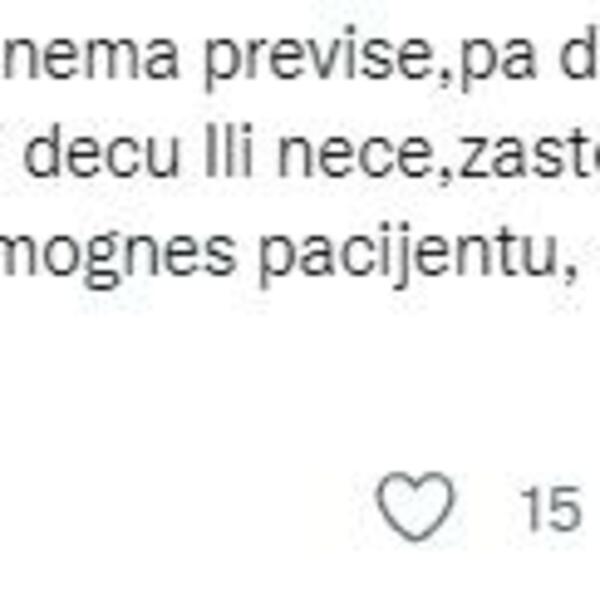Select the word "nece" in the second line
The image size is (600, 600).
[x=349, y=158]
